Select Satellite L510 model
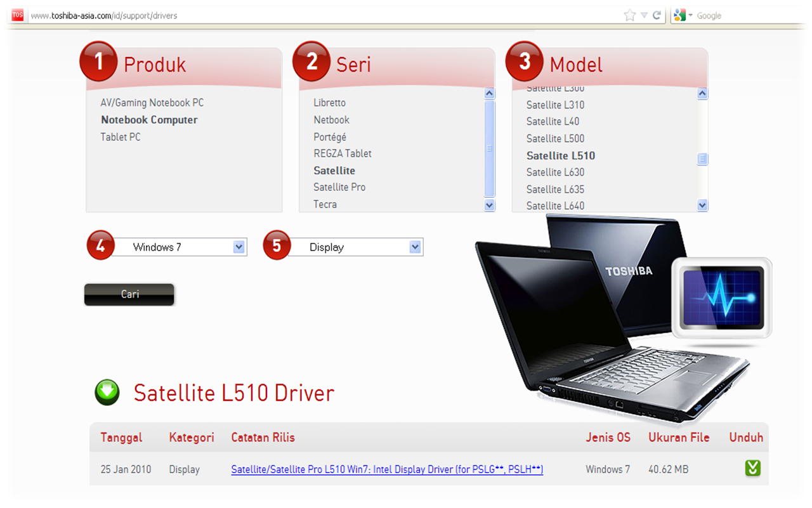Screen dimensions: 812x508 [x=561, y=155]
